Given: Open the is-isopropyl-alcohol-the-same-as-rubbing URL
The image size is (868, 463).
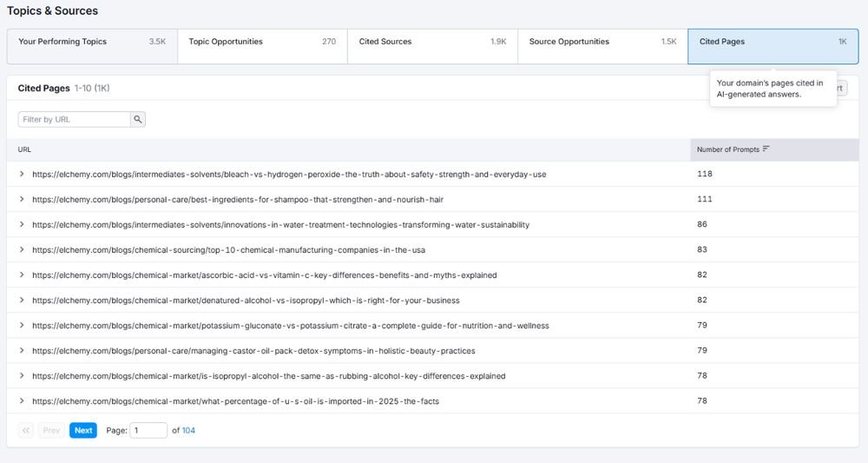Looking at the screenshot, I should click(268, 376).
